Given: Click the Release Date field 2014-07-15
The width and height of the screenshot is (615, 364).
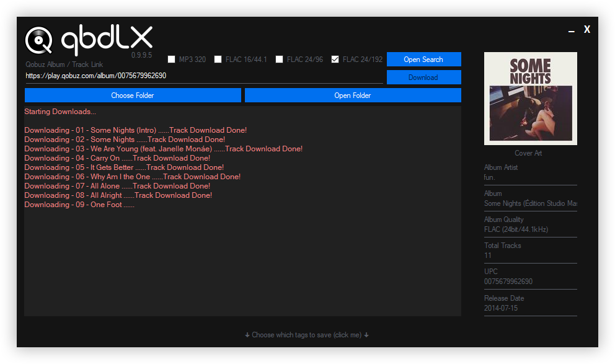Looking at the screenshot, I should click(530, 308).
